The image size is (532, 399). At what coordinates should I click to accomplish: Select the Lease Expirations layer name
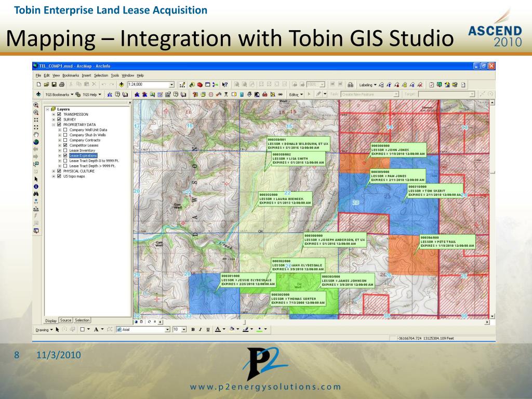pos(83,155)
